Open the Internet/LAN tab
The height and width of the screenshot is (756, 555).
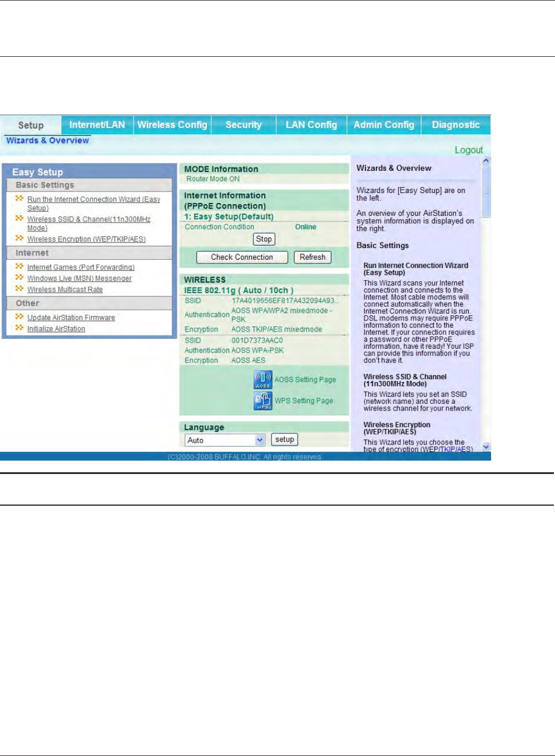pos(97,125)
